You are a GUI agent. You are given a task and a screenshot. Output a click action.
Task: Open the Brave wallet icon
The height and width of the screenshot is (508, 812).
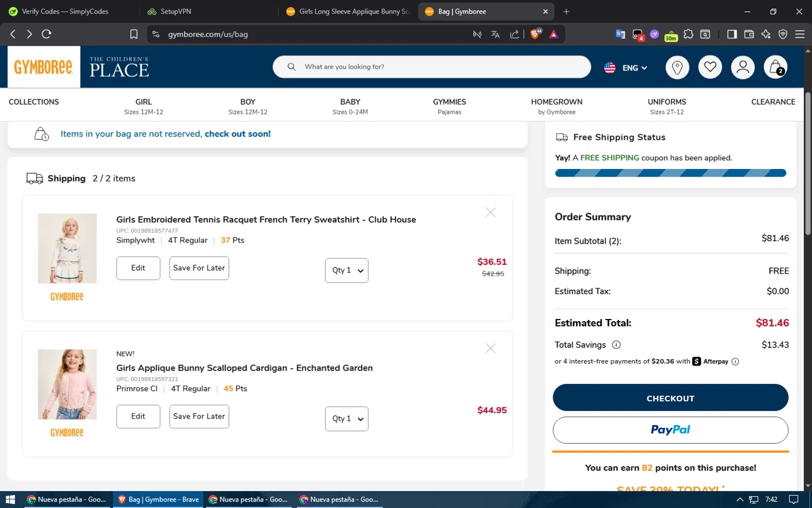click(749, 34)
